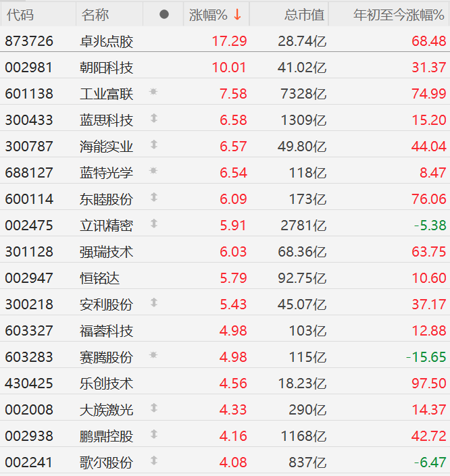Open the 蓝思科技 stock name
This screenshot has height=476, width=450.
(x=106, y=120)
